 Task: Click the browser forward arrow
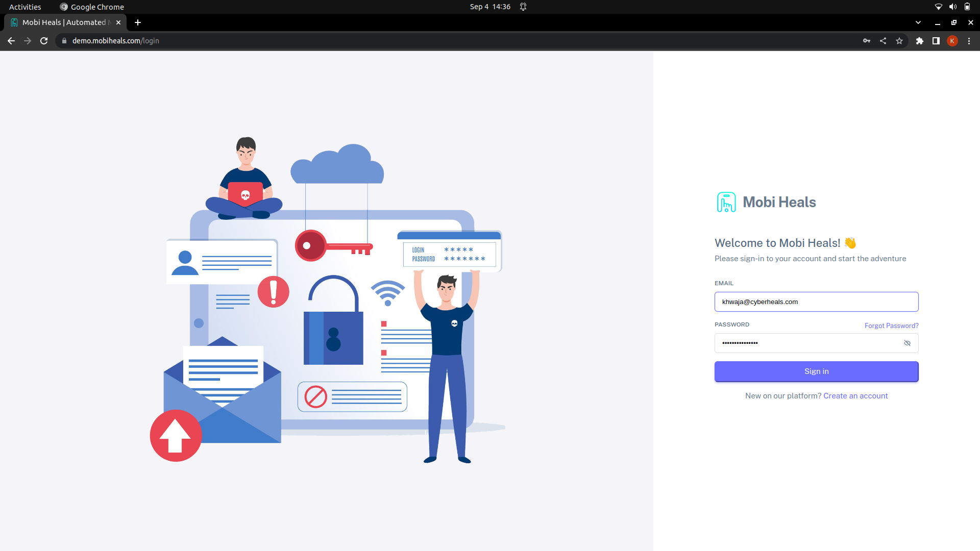(x=28, y=41)
